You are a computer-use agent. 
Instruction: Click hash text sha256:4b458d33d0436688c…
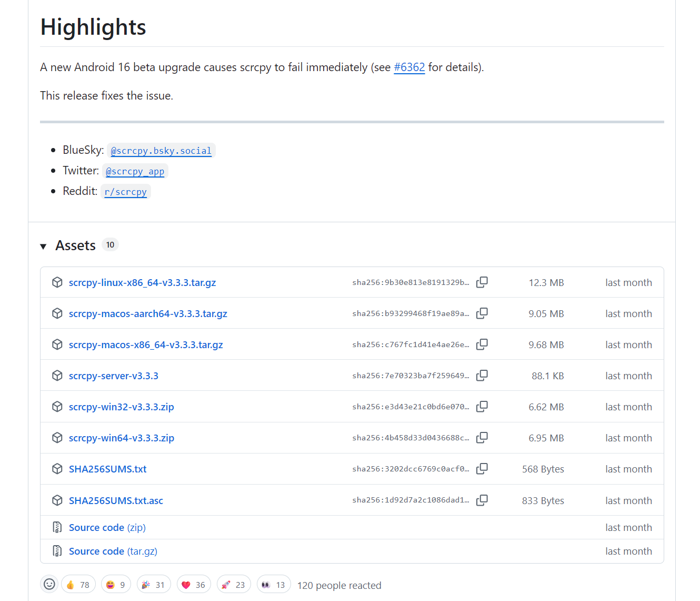[411, 438]
